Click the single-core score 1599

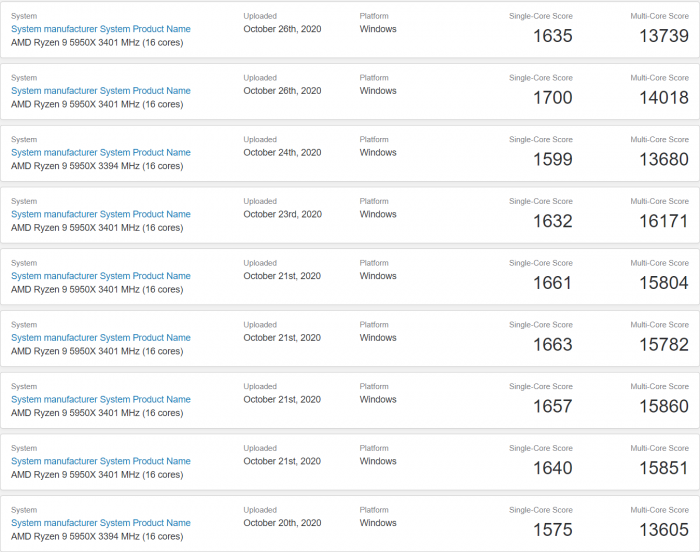(x=552, y=160)
